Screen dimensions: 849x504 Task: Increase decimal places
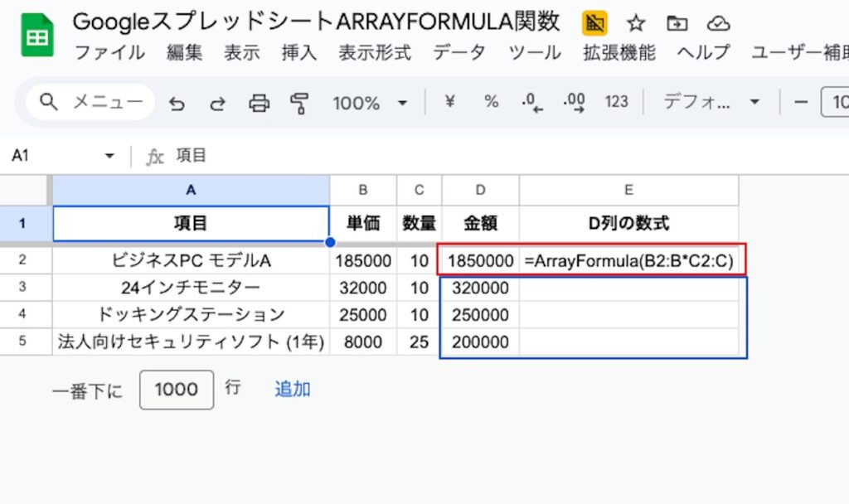(x=574, y=102)
